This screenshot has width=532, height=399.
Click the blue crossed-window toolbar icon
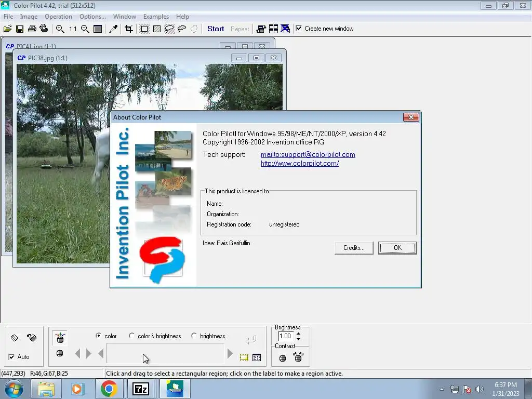(285, 29)
